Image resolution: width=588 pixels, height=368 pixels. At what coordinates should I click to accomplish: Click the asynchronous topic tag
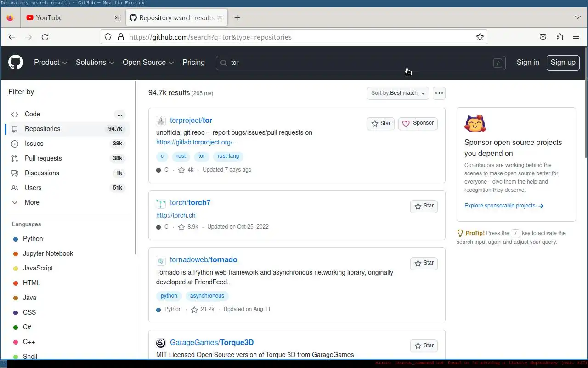click(207, 296)
